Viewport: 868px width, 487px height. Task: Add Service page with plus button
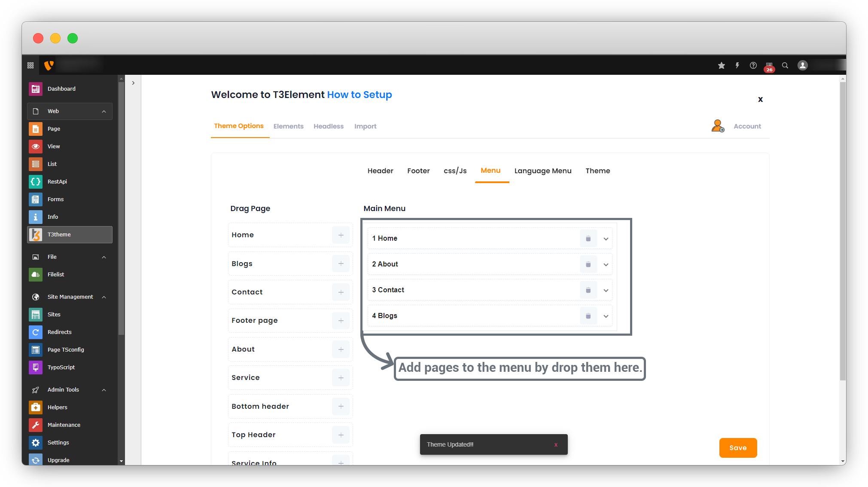click(x=341, y=378)
